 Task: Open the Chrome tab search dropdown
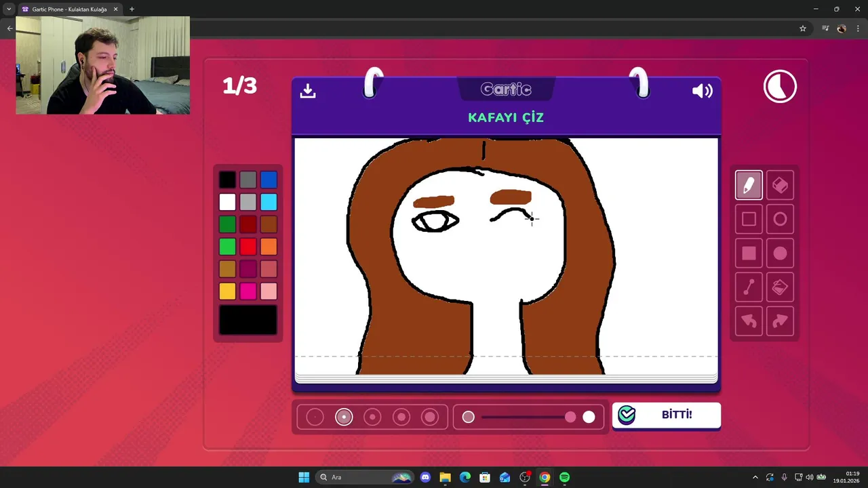pyautogui.click(x=9, y=9)
